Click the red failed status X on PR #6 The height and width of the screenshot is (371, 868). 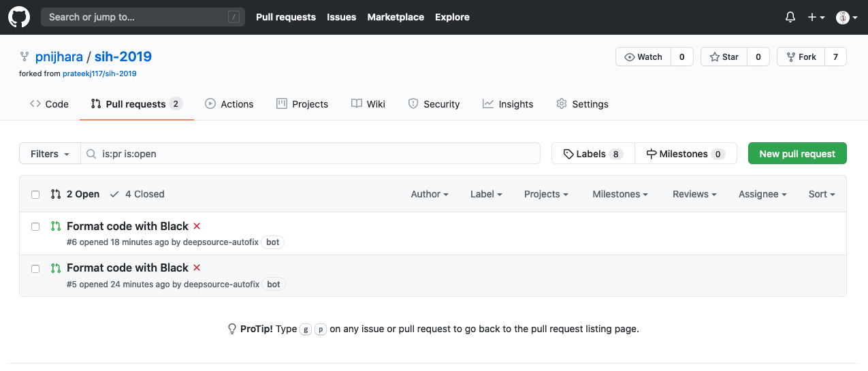coord(197,226)
